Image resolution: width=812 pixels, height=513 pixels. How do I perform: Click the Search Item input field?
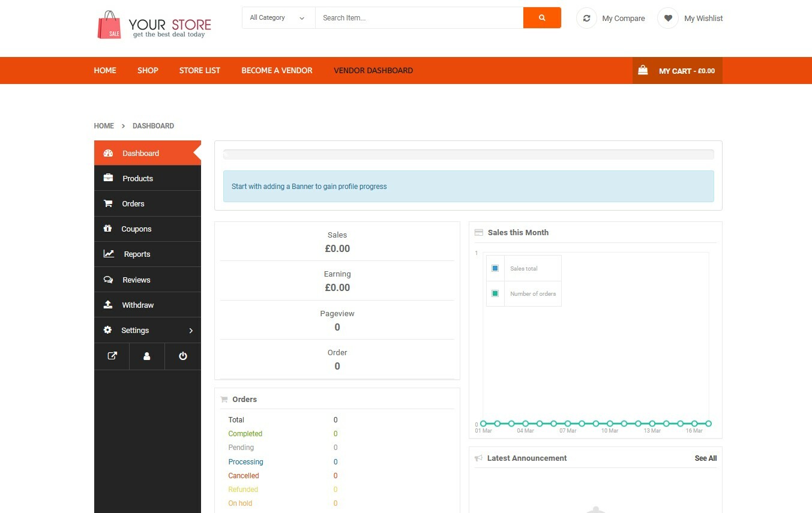(x=419, y=18)
